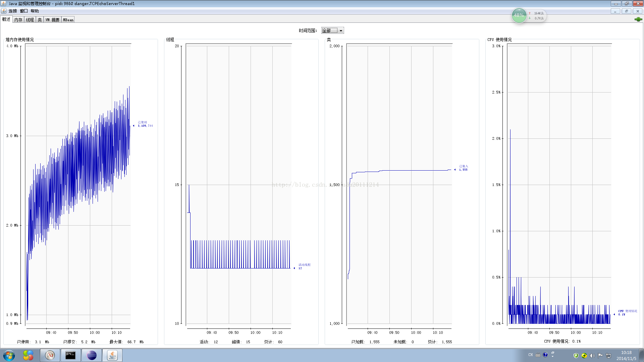644x362 pixels.
Task: Open the 窗口 menu
Action: click(x=24, y=11)
